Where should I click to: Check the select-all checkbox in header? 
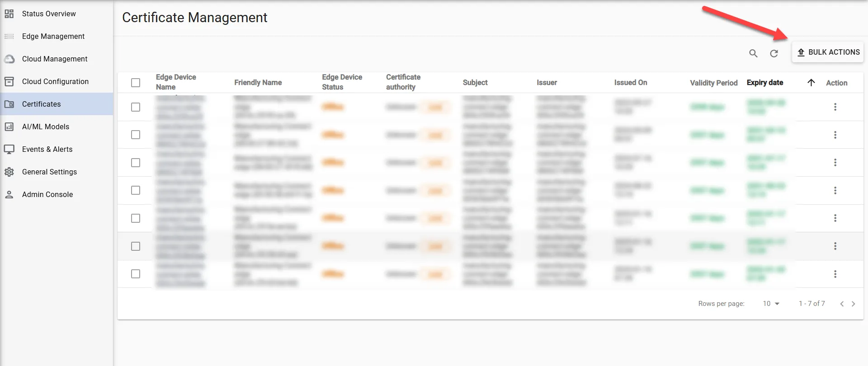pyautogui.click(x=136, y=83)
